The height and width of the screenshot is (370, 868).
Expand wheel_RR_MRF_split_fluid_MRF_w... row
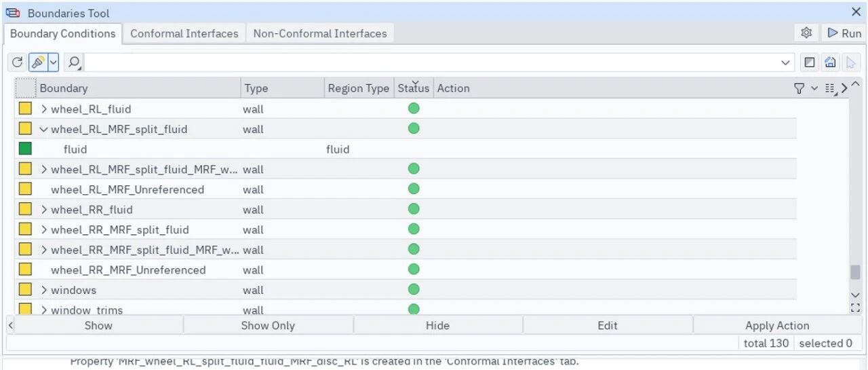(44, 250)
